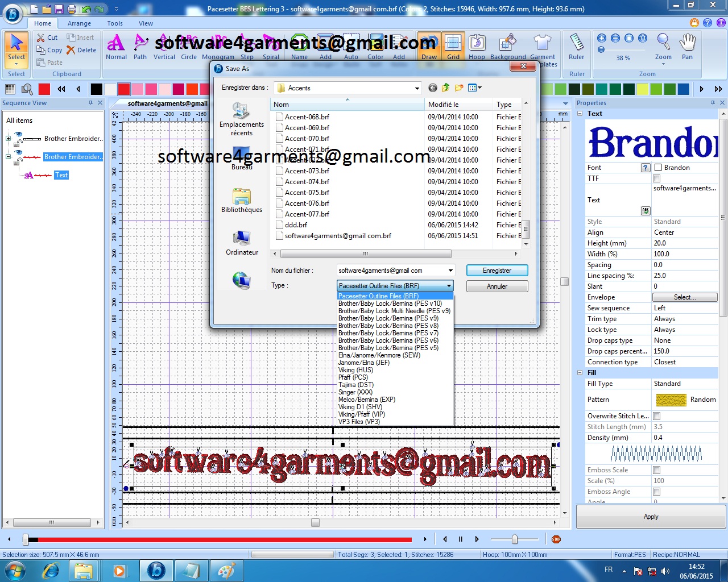The width and height of the screenshot is (728, 582).
Task: Select the Normal lettering tool
Action: [116, 45]
